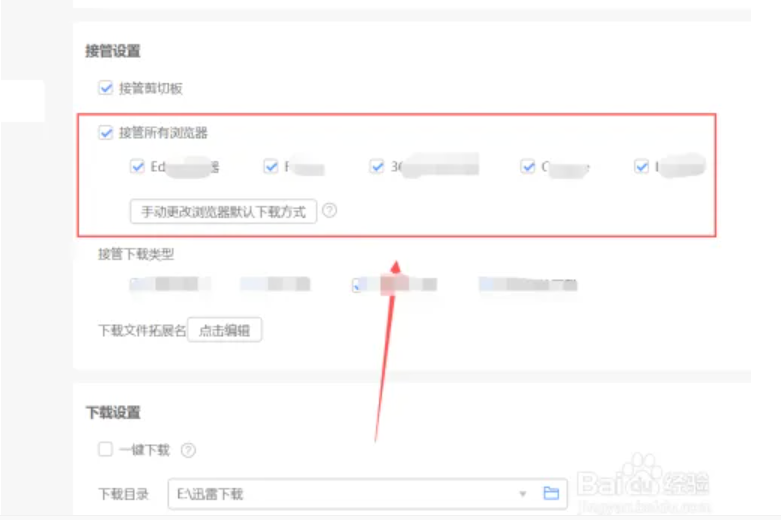Untick the browser checkbox labeled starting with Ed
The height and width of the screenshot is (520, 781).
pyautogui.click(x=137, y=166)
